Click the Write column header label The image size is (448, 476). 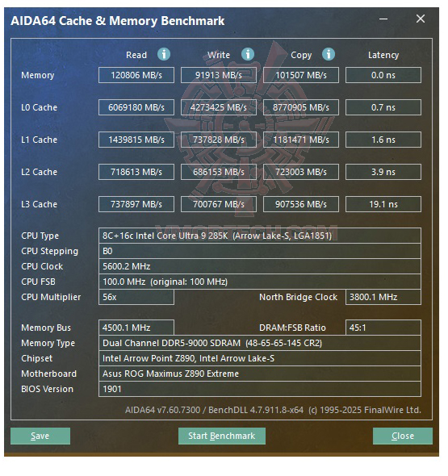[219, 55]
